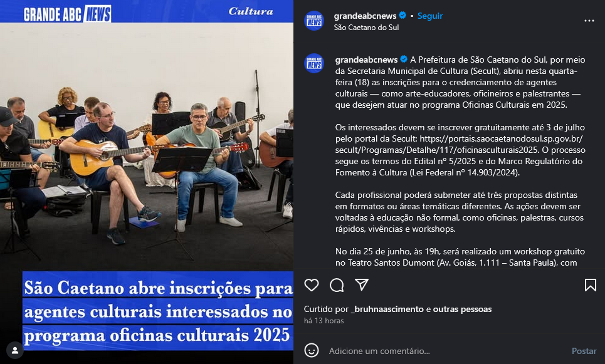Open the São Caetano do Sul location link
The height and width of the screenshot is (364, 605).
(x=366, y=28)
